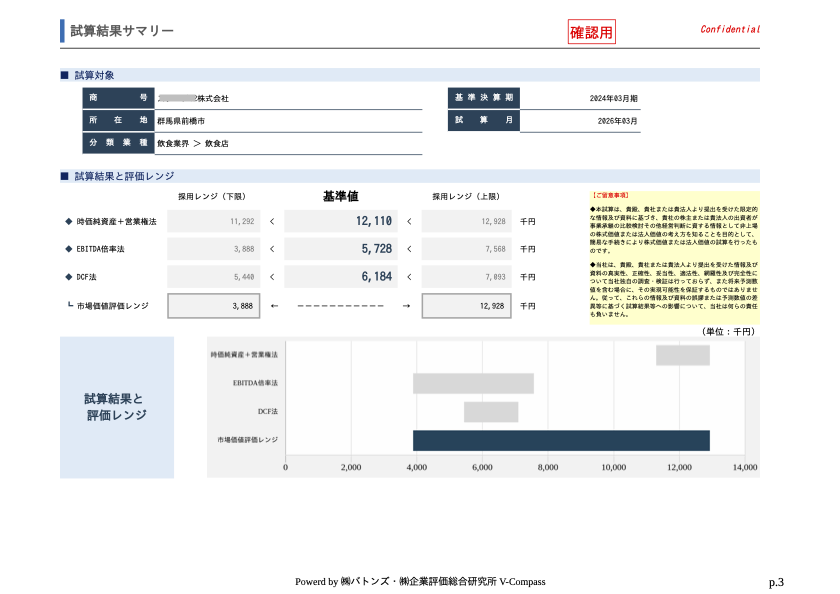Select the 基準決算期 label cell
The image size is (840, 594).
point(484,97)
